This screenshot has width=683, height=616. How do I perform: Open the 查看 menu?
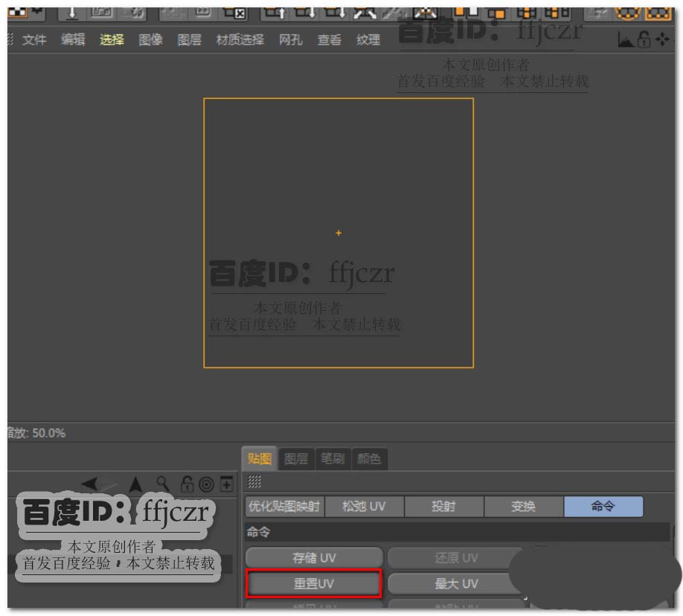tap(330, 40)
